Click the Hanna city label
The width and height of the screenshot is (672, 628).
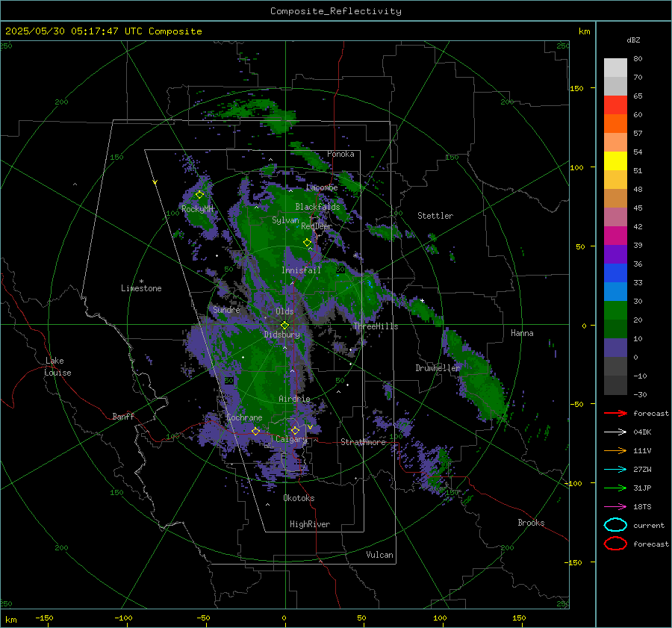522,333
